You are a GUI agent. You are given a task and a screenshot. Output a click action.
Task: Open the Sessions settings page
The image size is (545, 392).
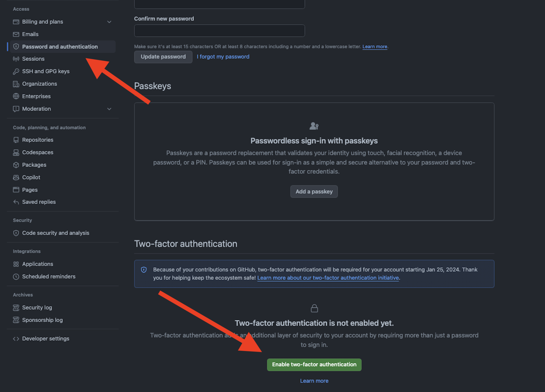(x=33, y=59)
